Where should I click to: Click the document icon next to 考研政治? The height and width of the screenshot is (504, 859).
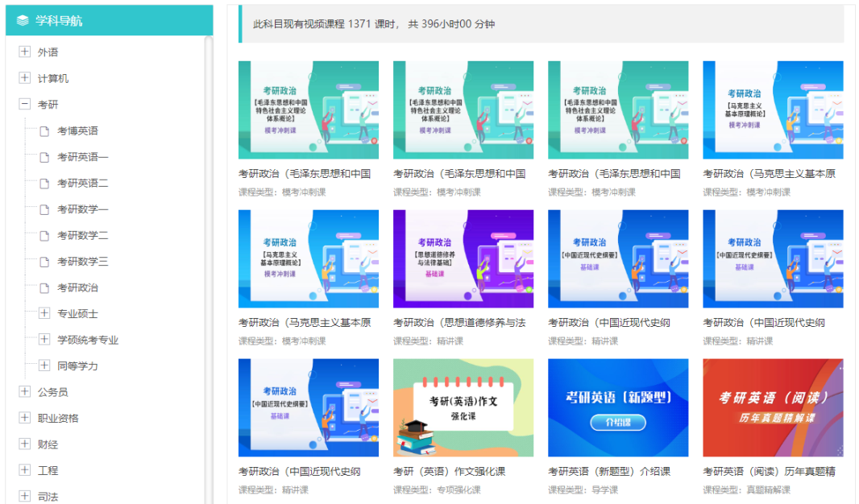point(45,287)
